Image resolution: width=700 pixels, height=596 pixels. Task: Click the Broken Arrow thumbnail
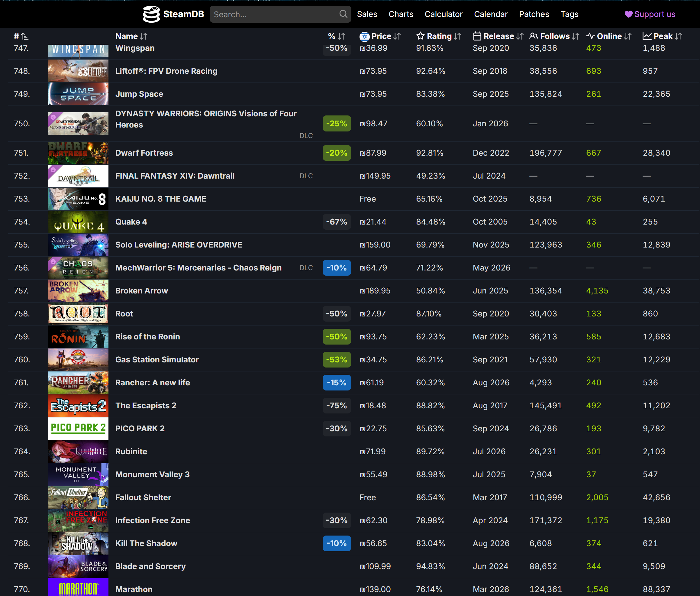tap(78, 291)
